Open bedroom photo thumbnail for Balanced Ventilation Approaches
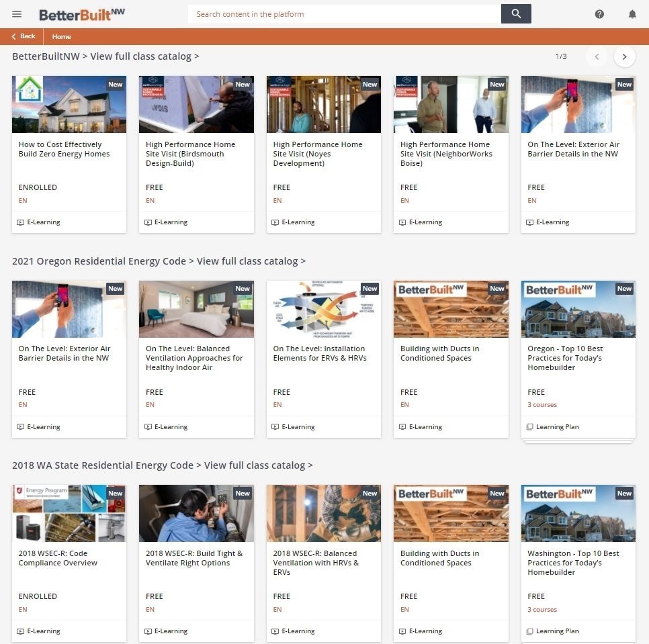 tap(196, 309)
